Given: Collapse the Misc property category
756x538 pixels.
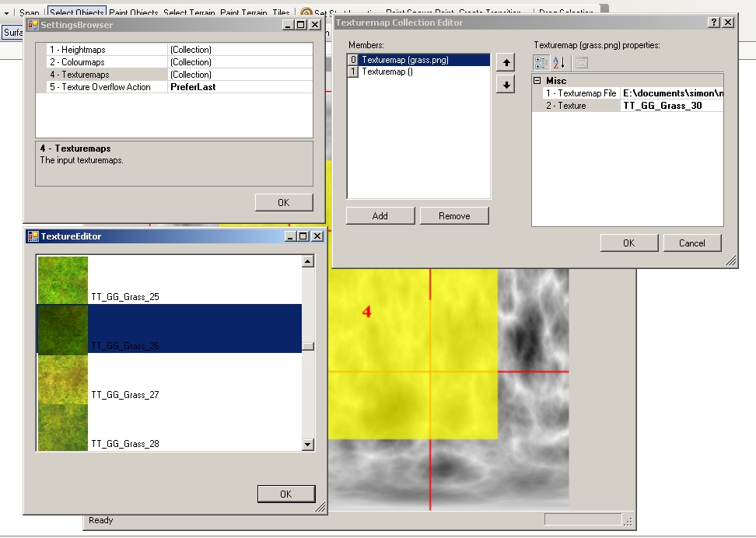Looking at the screenshot, I should point(537,81).
